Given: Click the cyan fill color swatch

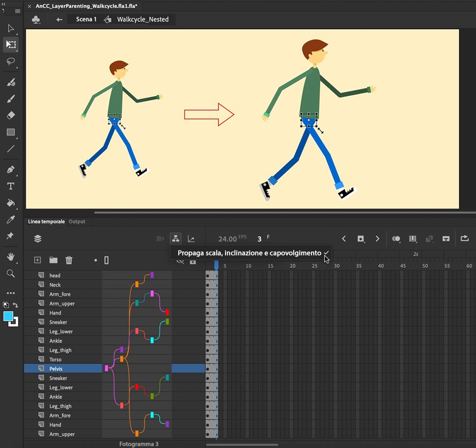Looking at the screenshot, I should [9, 316].
